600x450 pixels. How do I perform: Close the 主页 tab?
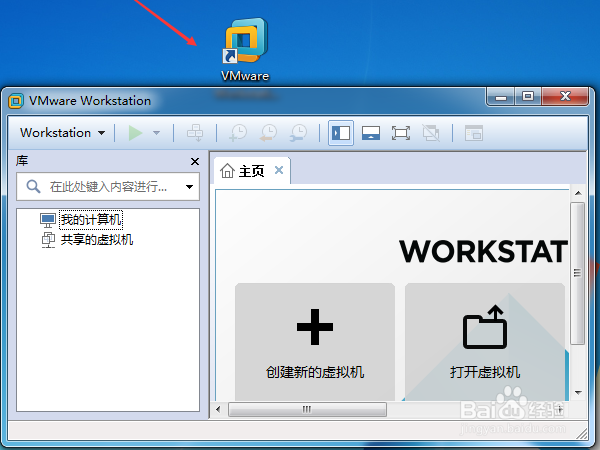click(279, 170)
